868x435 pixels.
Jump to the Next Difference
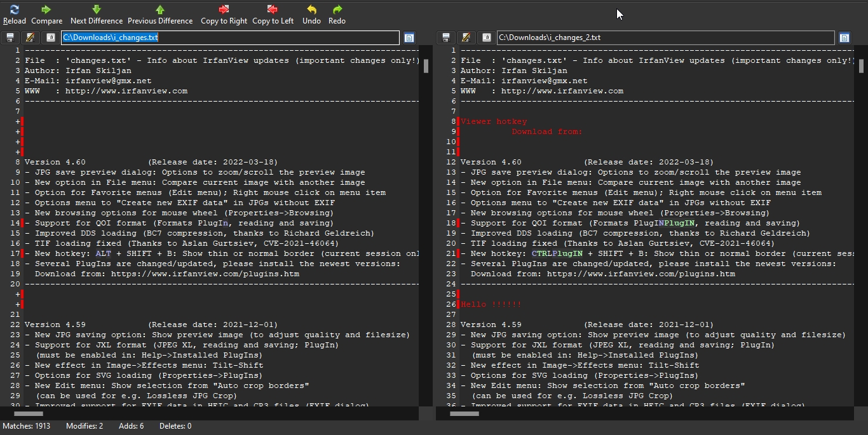(96, 13)
